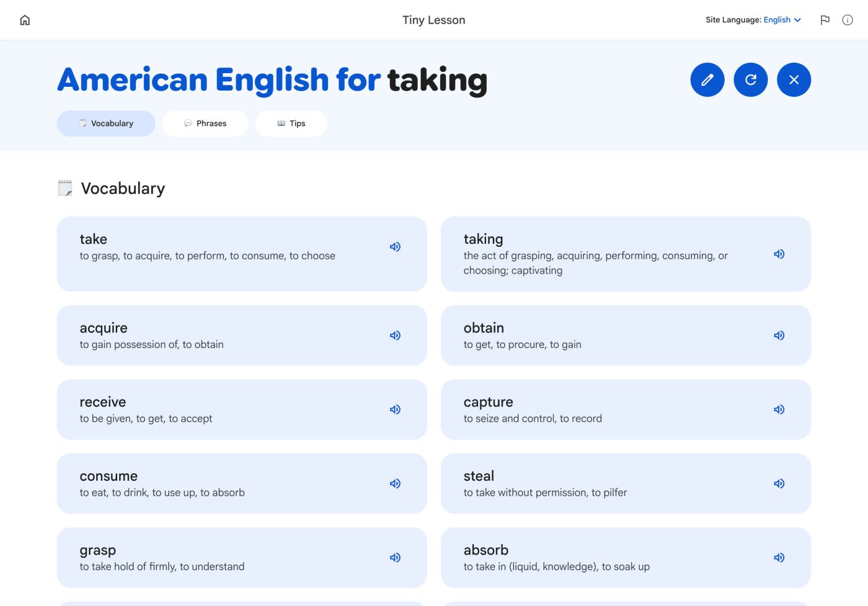Play audio for the word take
868x606 pixels.
click(395, 247)
